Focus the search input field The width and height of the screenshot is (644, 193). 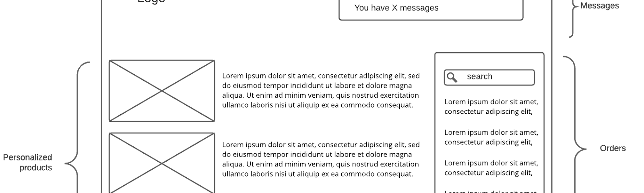(489, 78)
